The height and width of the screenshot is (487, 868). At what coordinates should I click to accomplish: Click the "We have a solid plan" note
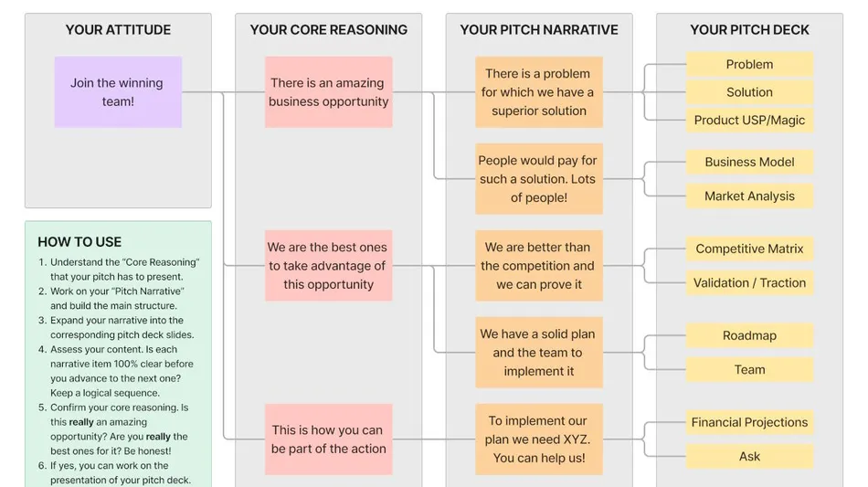pos(539,353)
